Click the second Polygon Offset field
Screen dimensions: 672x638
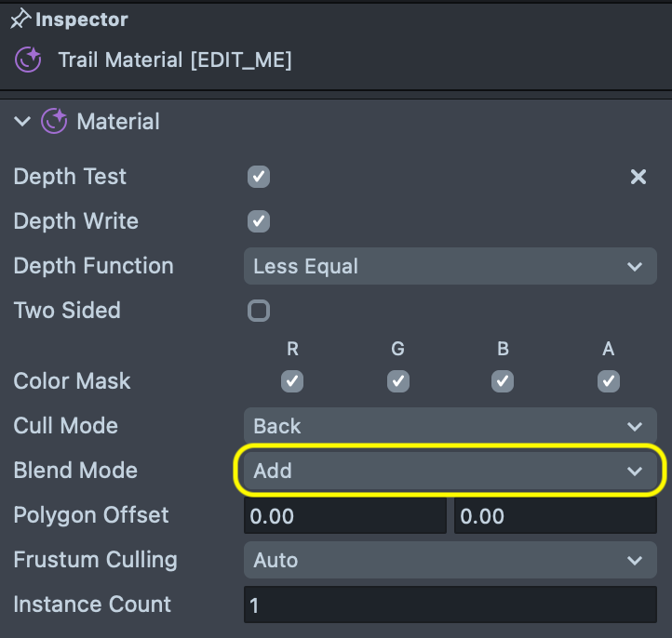(555, 515)
